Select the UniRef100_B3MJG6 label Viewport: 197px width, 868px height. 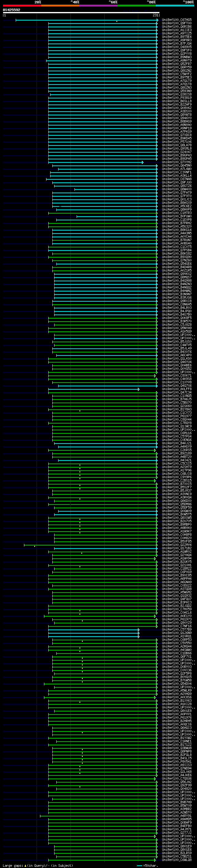(177, 297)
